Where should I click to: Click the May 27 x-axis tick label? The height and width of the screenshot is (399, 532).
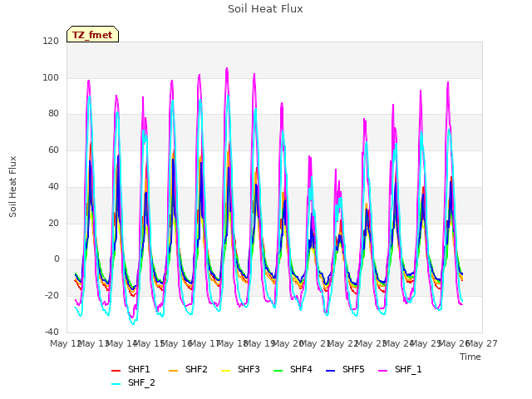pos(482,343)
